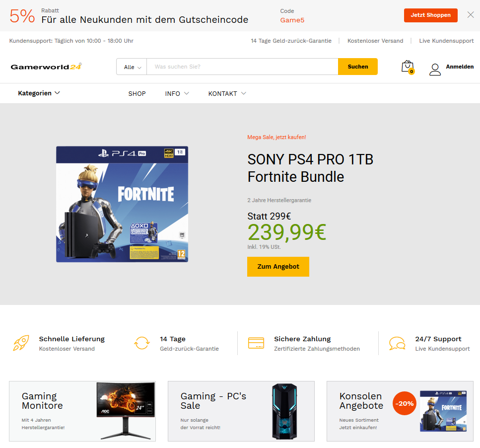Viewport: 480px width, 448px height.
Task: Click the Gamerworld24 logo
Action: [46, 67]
